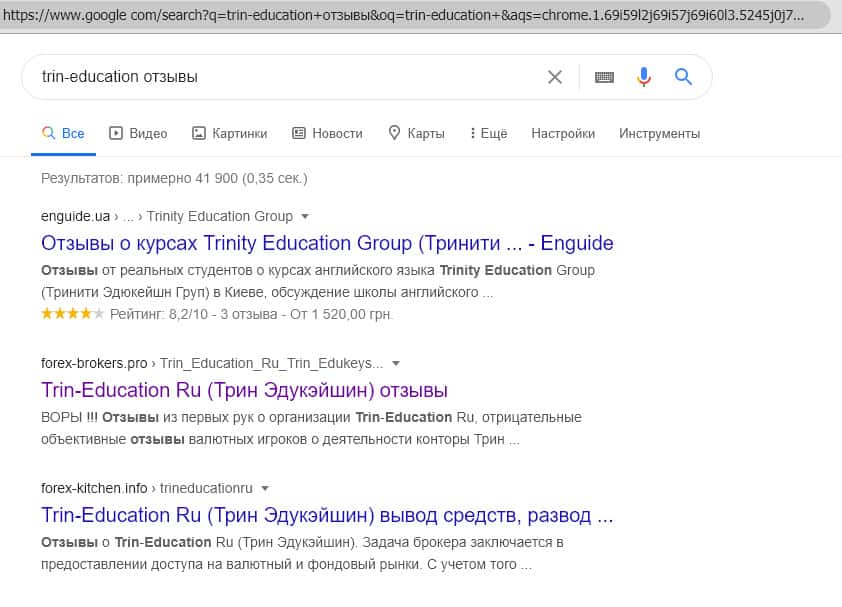Click the News tab newspaper icon
Viewport: 842px width, 607px height.
[x=298, y=133]
